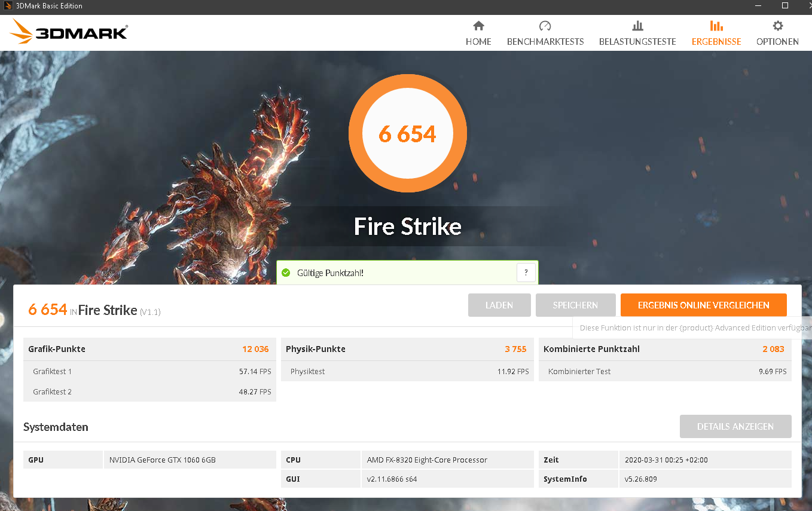Click the Belastungsteste bar chart icon

tap(637, 26)
